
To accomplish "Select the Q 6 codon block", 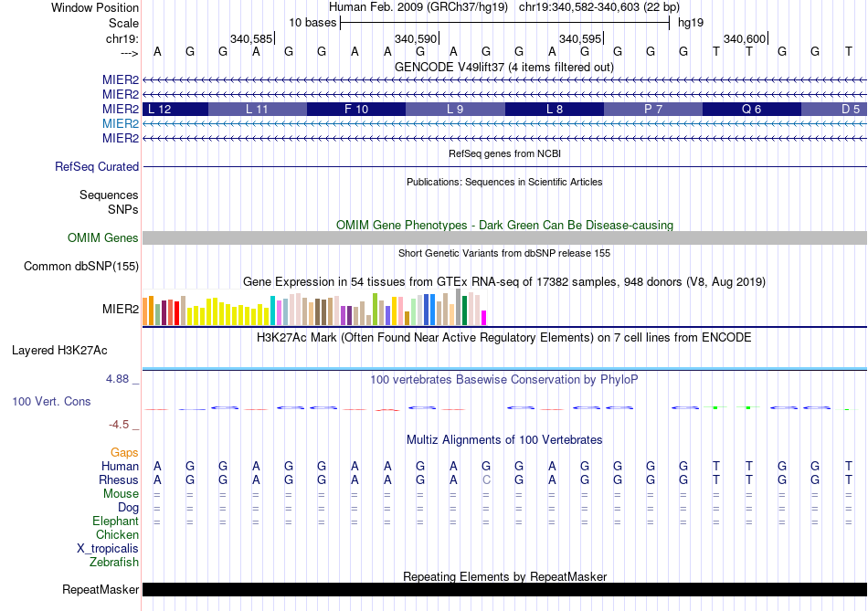I will [751, 109].
